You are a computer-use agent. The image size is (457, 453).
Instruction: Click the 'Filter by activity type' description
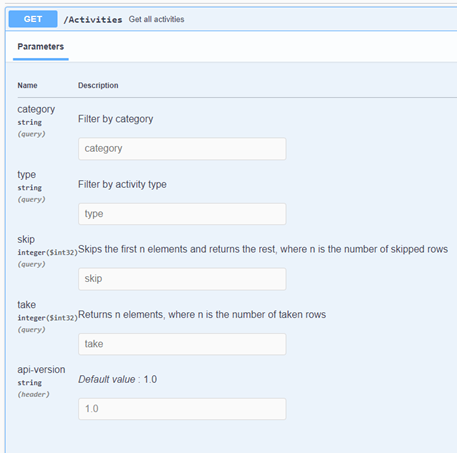(x=122, y=184)
